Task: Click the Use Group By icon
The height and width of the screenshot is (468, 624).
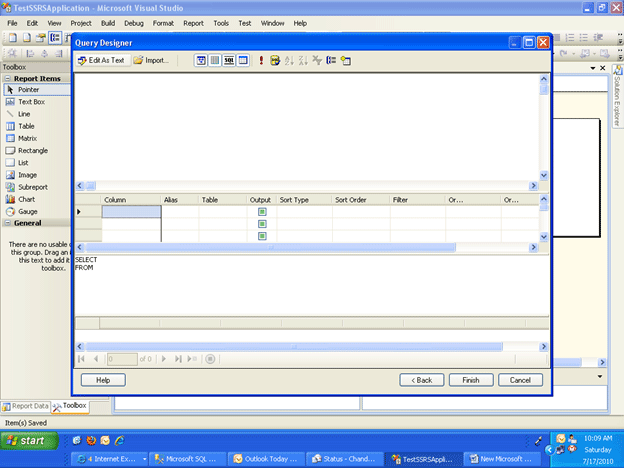Action: [331, 60]
